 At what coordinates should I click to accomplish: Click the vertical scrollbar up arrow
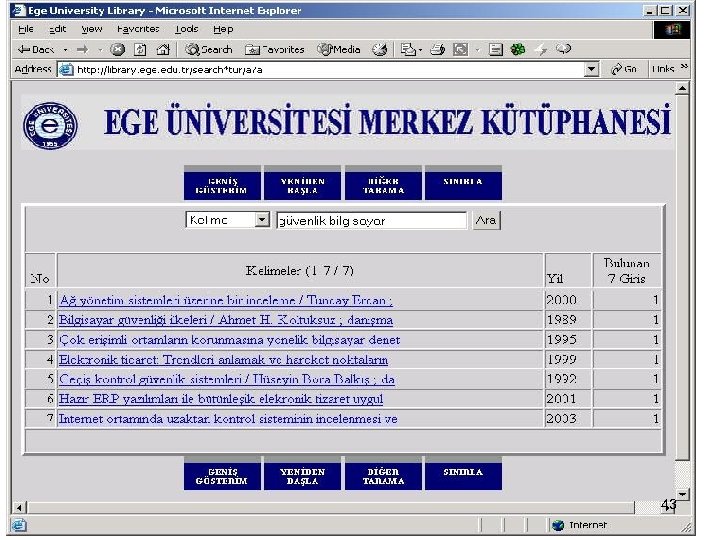click(682, 88)
